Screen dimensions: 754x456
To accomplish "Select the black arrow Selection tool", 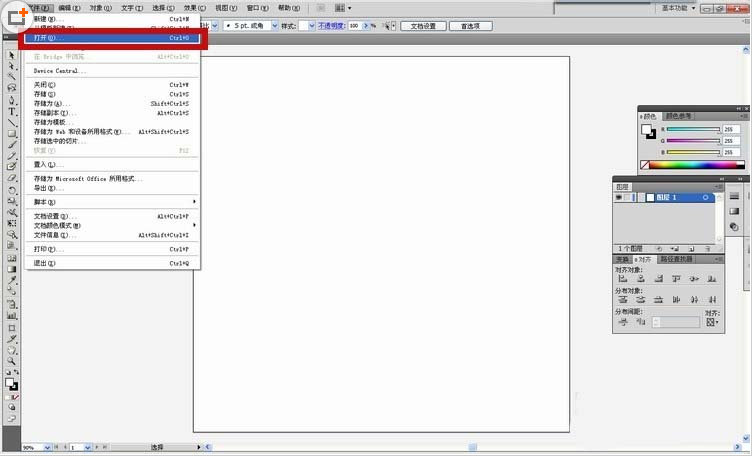I will point(12,53).
